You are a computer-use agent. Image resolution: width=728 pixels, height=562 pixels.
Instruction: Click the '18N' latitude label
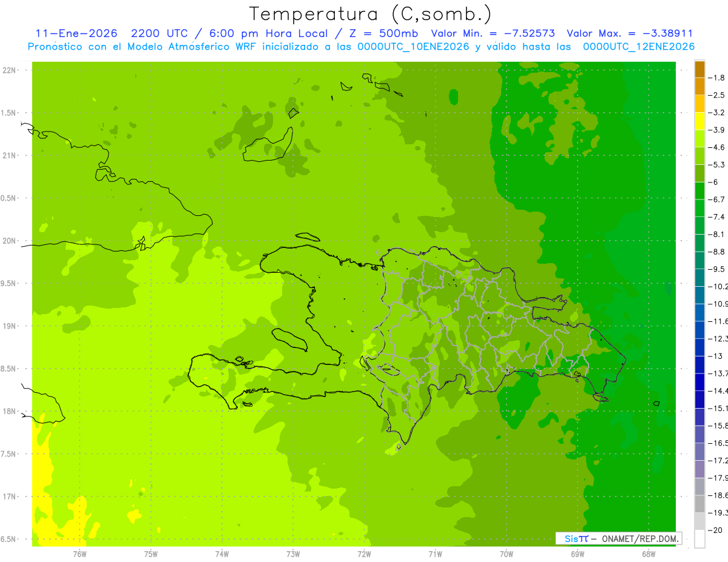coord(10,411)
